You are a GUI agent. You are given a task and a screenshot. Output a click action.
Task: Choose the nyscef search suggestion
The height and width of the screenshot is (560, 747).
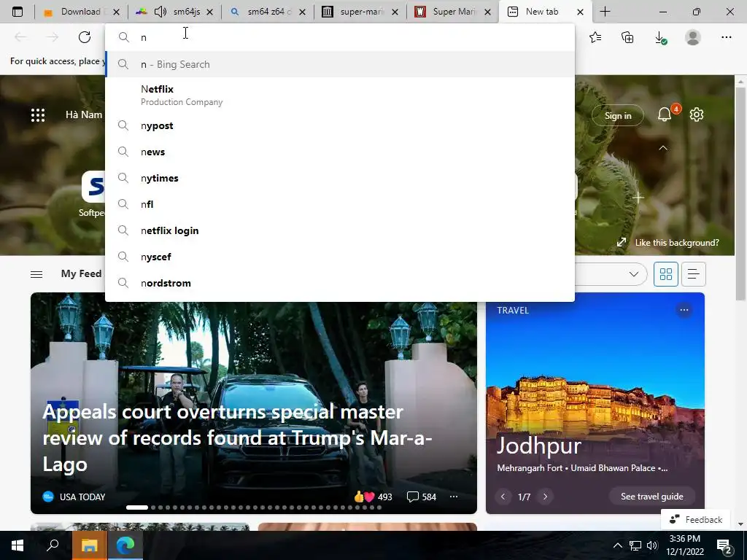point(340,257)
